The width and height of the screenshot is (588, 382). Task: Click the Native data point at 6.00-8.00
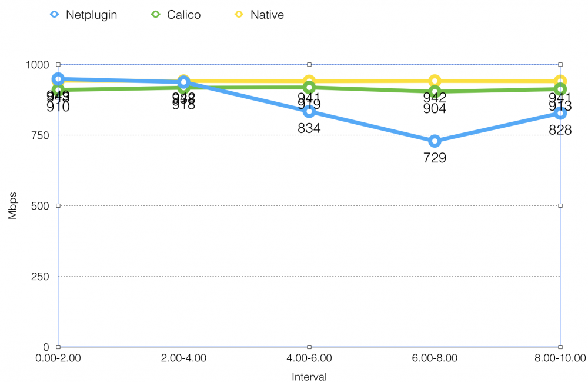tap(435, 81)
